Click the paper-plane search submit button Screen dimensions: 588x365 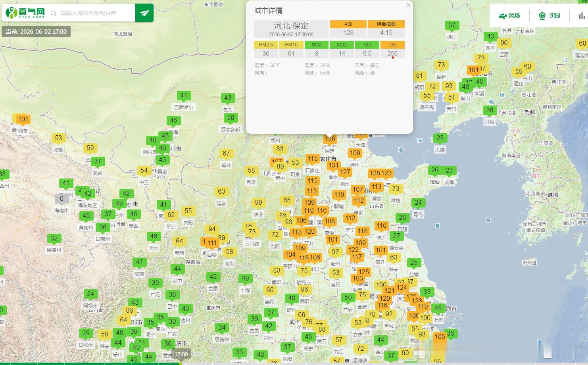click(x=144, y=13)
